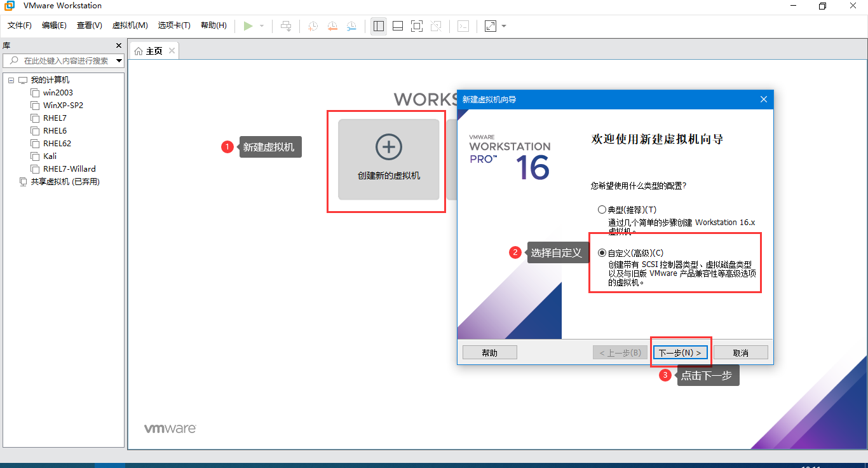Click the Unity mode toolbar icon
Image resolution: width=868 pixels, height=468 pixels.
pos(436,26)
